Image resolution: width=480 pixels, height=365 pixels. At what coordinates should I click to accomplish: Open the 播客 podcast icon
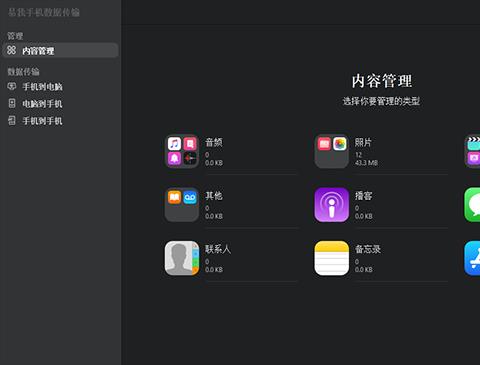pos(331,205)
